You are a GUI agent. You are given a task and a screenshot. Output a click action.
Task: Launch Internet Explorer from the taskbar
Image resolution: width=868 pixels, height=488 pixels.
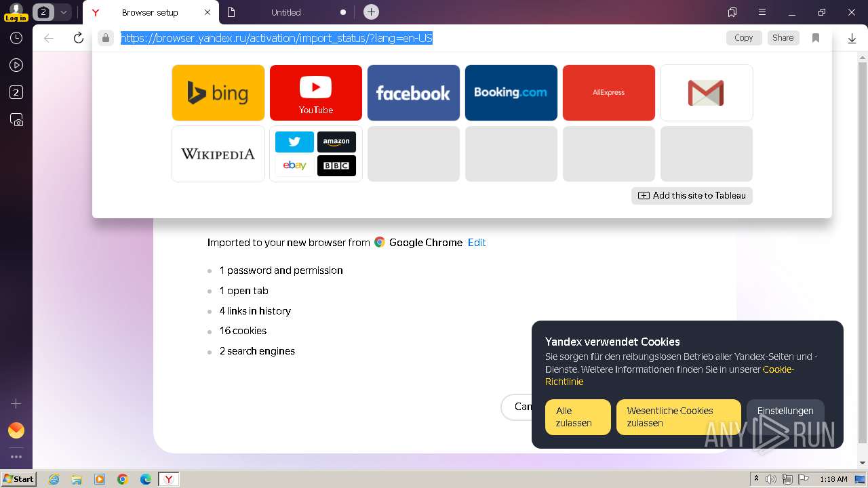(54, 479)
